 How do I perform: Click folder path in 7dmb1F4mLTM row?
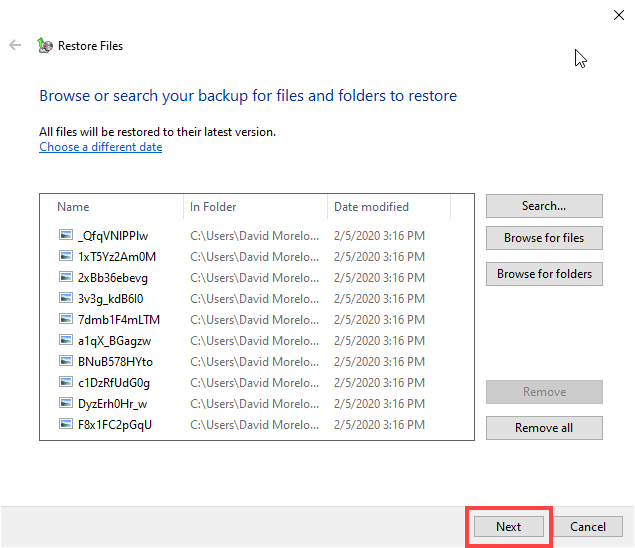click(254, 320)
